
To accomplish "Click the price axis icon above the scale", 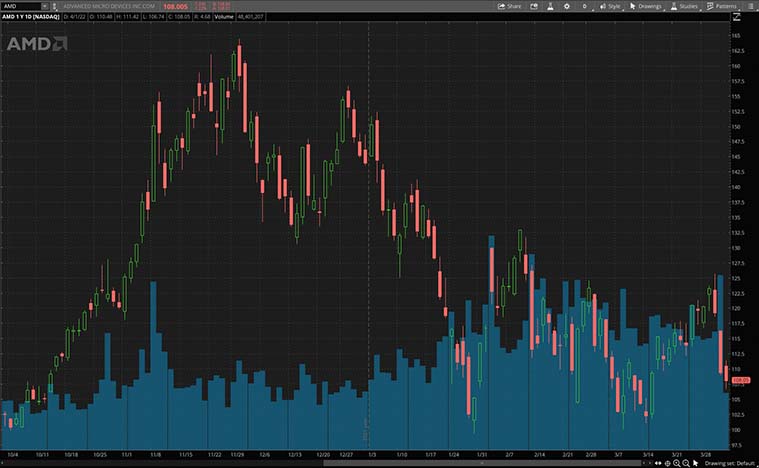I will pos(737,17).
